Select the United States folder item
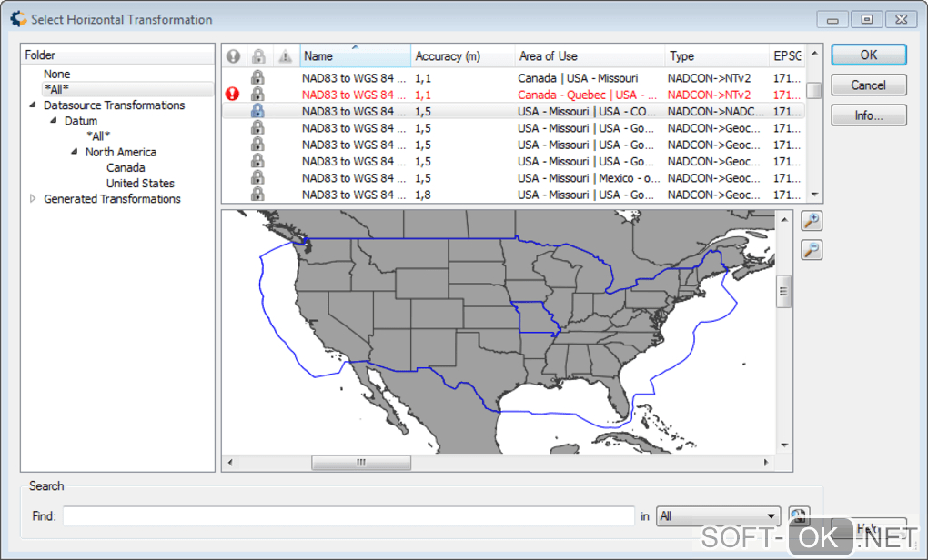This screenshot has height=560, width=928. pyautogui.click(x=140, y=184)
